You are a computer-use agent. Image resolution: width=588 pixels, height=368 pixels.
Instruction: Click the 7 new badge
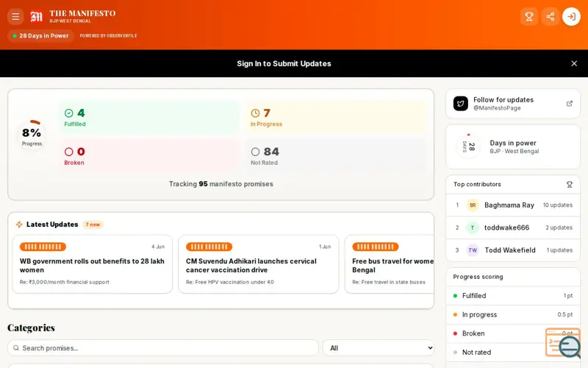[x=93, y=224]
